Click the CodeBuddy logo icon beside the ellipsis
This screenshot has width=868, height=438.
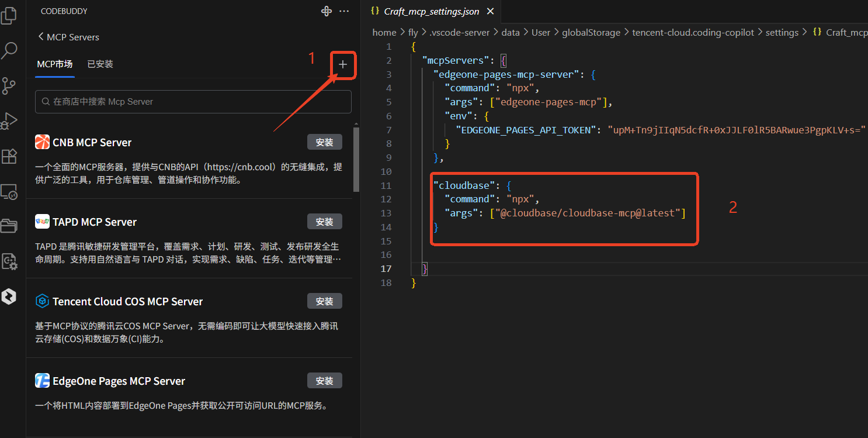pos(326,11)
